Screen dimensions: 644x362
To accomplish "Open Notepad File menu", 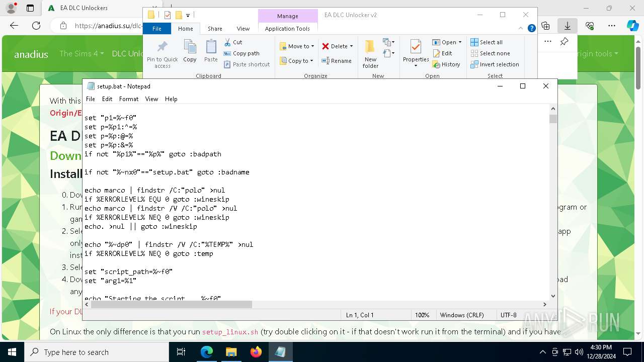I will click(x=91, y=99).
